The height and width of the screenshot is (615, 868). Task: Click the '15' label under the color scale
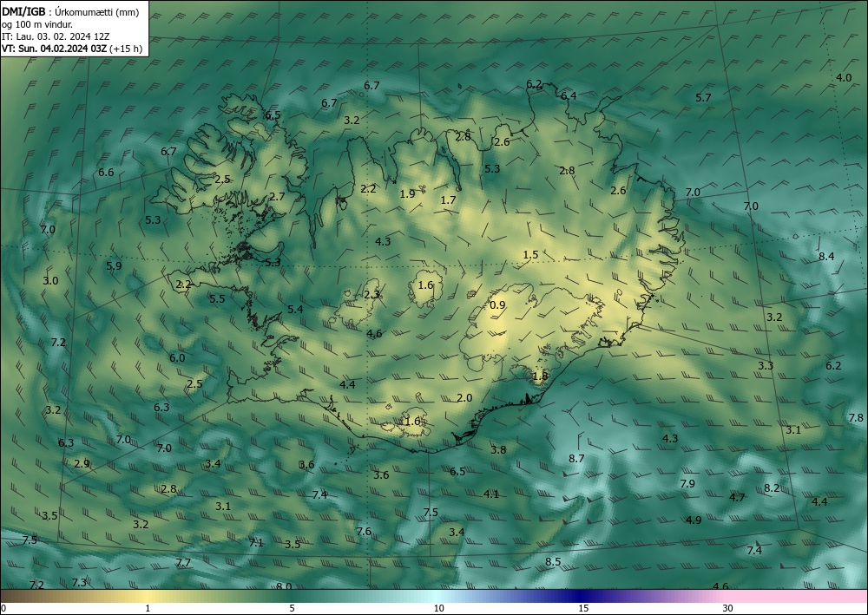point(583,608)
